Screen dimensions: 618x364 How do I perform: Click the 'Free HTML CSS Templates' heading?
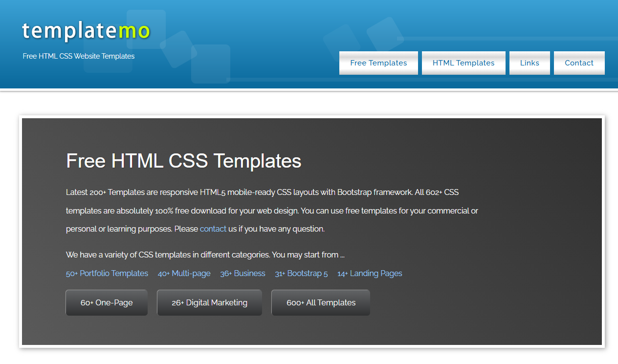[x=183, y=161]
